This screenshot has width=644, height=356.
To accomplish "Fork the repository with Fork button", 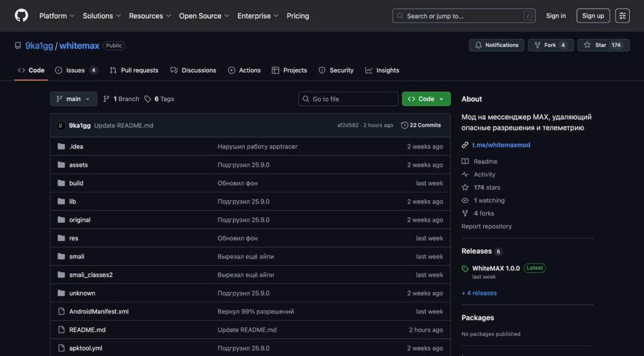I will [551, 45].
